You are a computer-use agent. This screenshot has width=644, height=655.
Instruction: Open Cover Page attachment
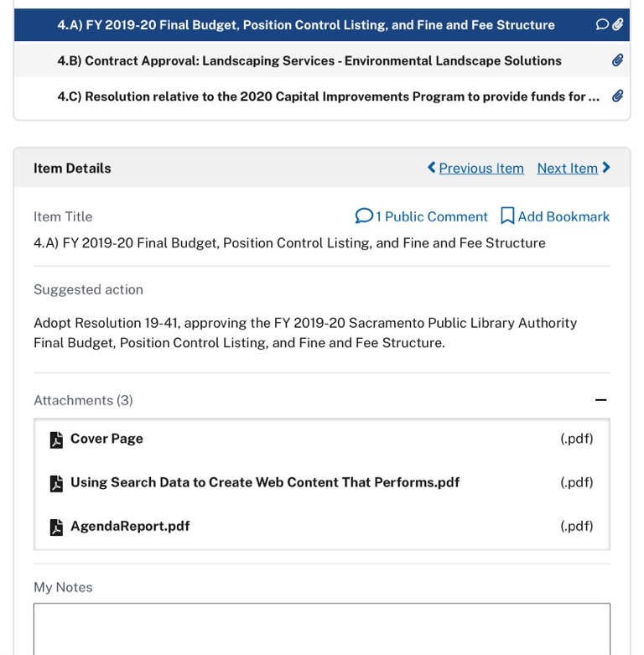click(106, 439)
